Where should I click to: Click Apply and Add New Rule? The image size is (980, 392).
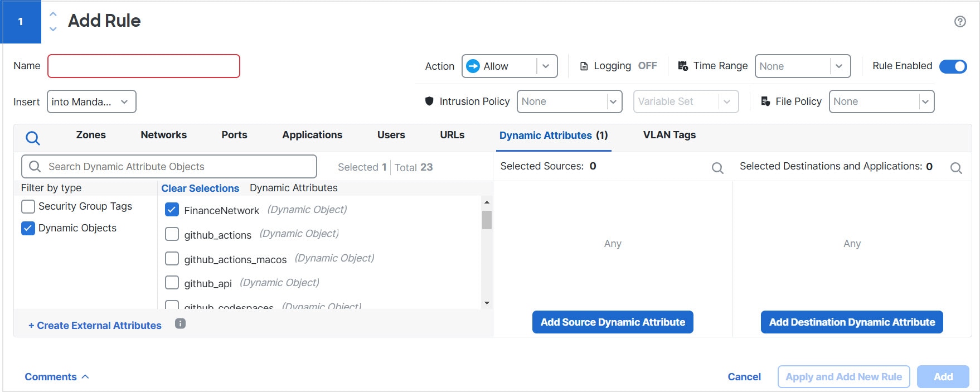pyautogui.click(x=843, y=377)
